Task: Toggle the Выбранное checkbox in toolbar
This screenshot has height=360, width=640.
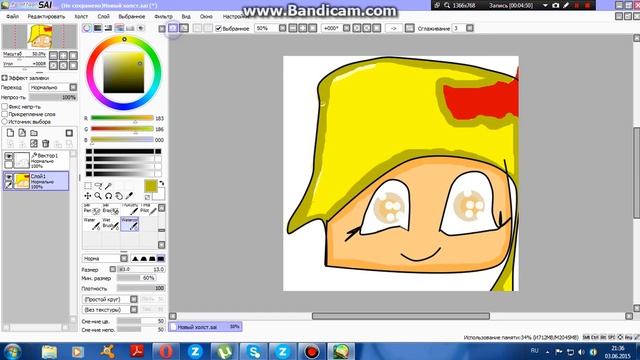Action: [218, 29]
